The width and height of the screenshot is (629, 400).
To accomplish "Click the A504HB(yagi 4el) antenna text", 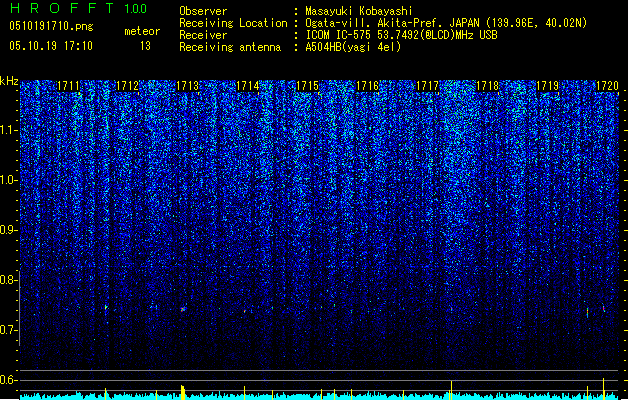I will coord(353,47).
